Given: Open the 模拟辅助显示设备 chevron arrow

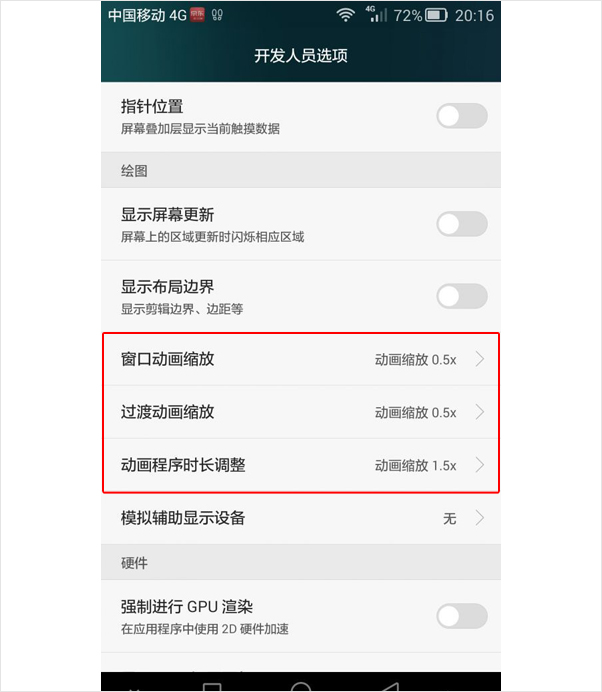Looking at the screenshot, I should tap(480, 518).
